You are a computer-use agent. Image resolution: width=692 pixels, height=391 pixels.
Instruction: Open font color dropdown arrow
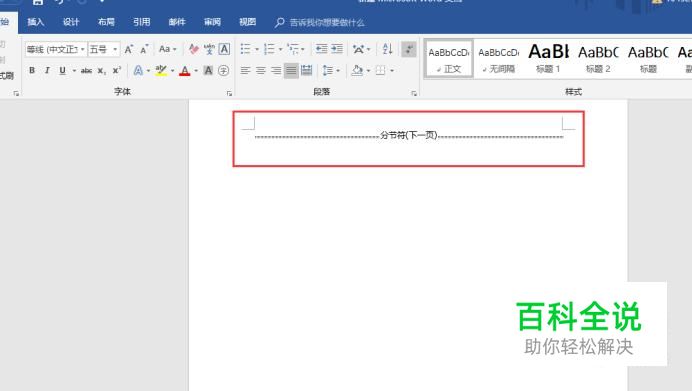point(196,71)
